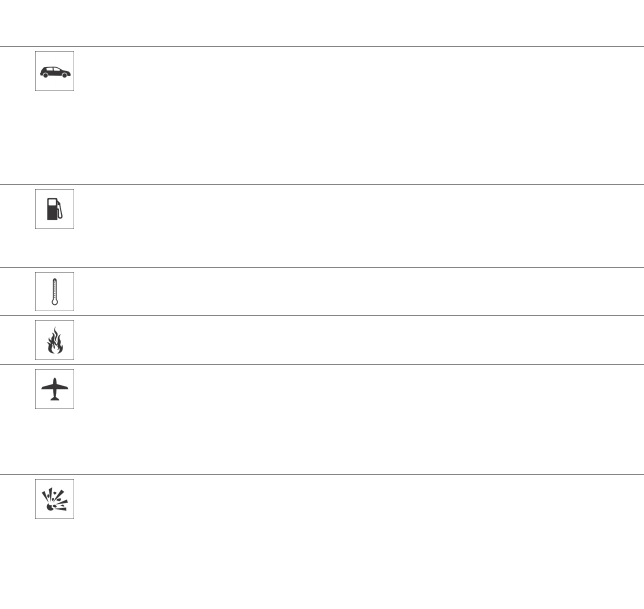This screenshot has height=609, width=644.
Task: Choose the first icon showing a car
Action: coord(54,72)
